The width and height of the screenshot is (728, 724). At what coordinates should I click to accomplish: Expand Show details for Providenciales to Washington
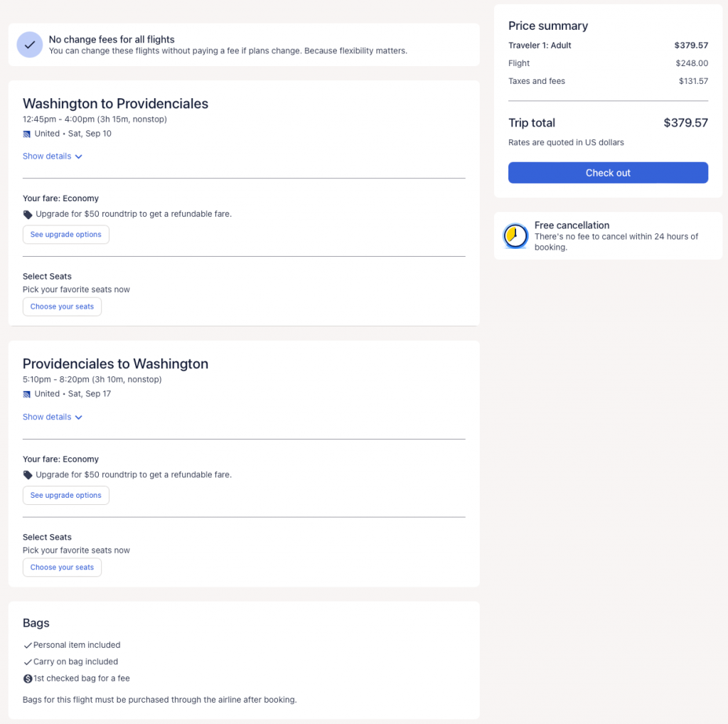[47, 417]
